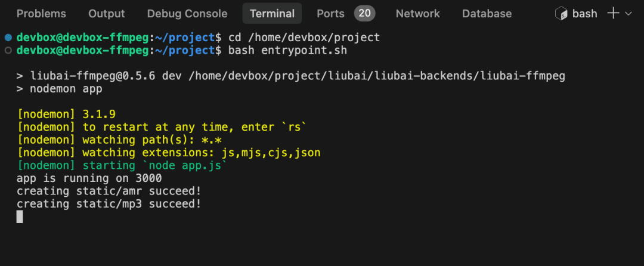Click 'creating static/amr succeed!' line

[x=109, y=191]
